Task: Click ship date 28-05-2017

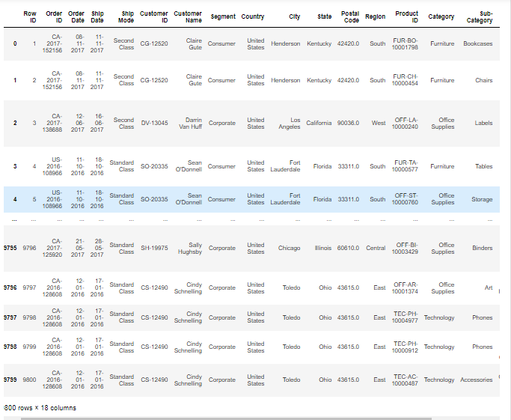Action: click(97, 248)
